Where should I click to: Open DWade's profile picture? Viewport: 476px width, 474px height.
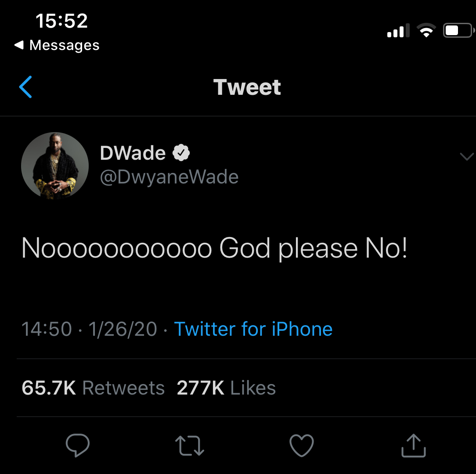pos(55,166)
